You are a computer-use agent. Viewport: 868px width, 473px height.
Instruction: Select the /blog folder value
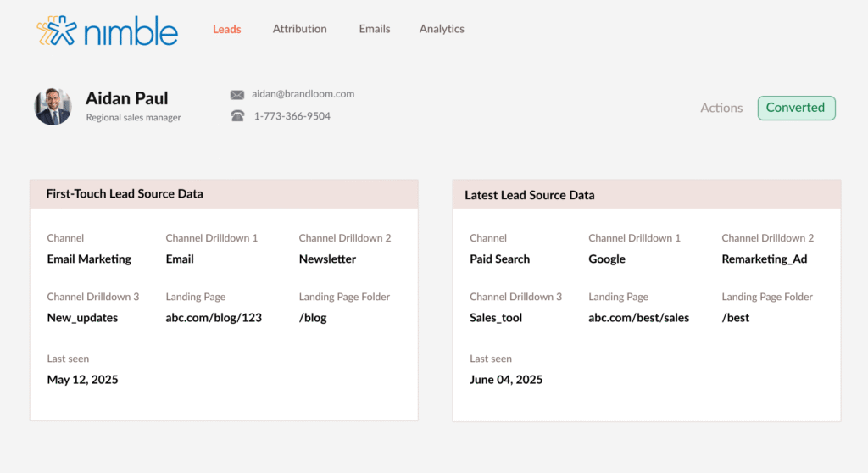tap(313, 318)
